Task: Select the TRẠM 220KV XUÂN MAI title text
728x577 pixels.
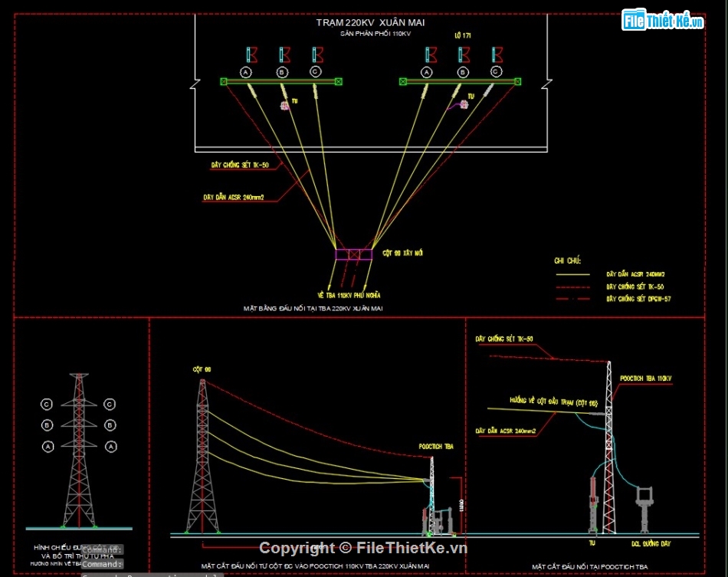Action: pyautogui.click(x=370, y=22)
